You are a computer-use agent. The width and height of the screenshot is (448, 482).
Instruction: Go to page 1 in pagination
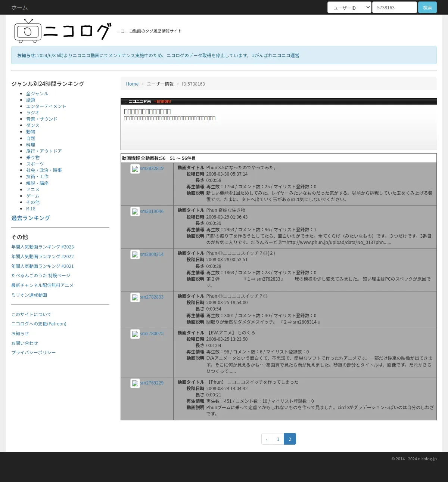tap(278, 439)
